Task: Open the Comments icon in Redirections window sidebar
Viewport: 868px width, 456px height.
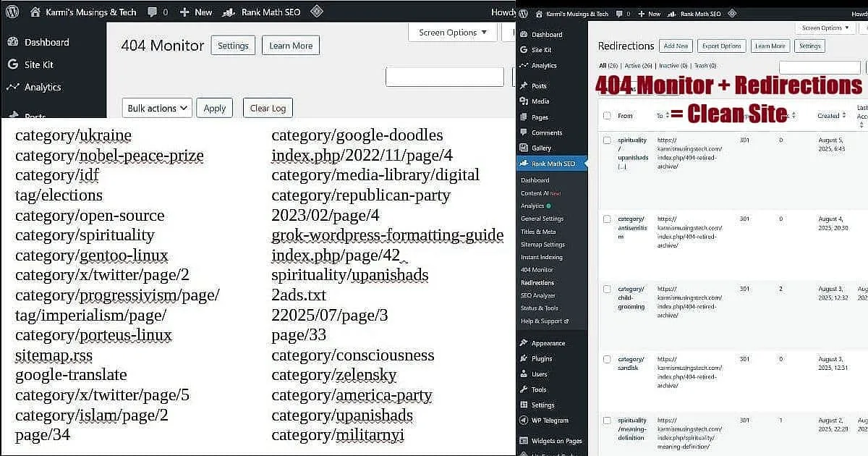Action: [x=524, y=132]
